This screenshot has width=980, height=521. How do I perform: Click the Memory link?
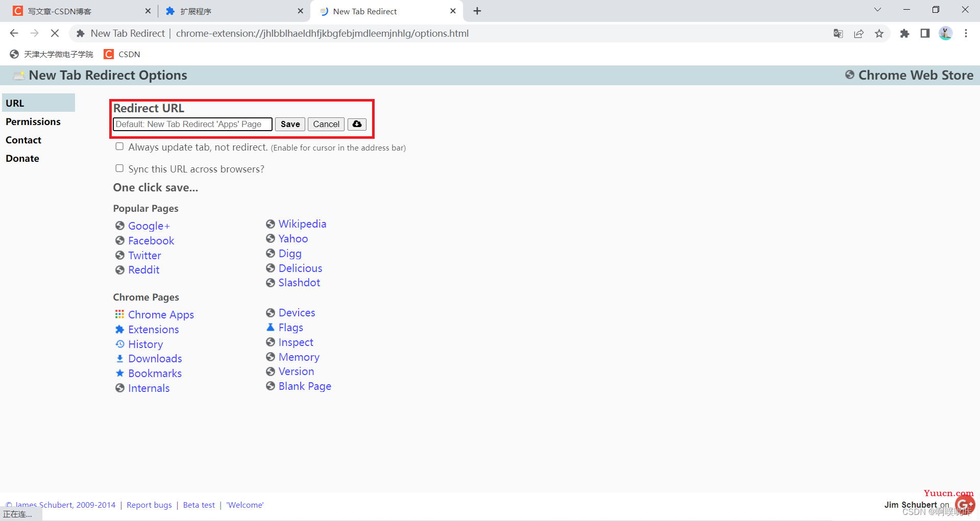[x=299, y=357]
